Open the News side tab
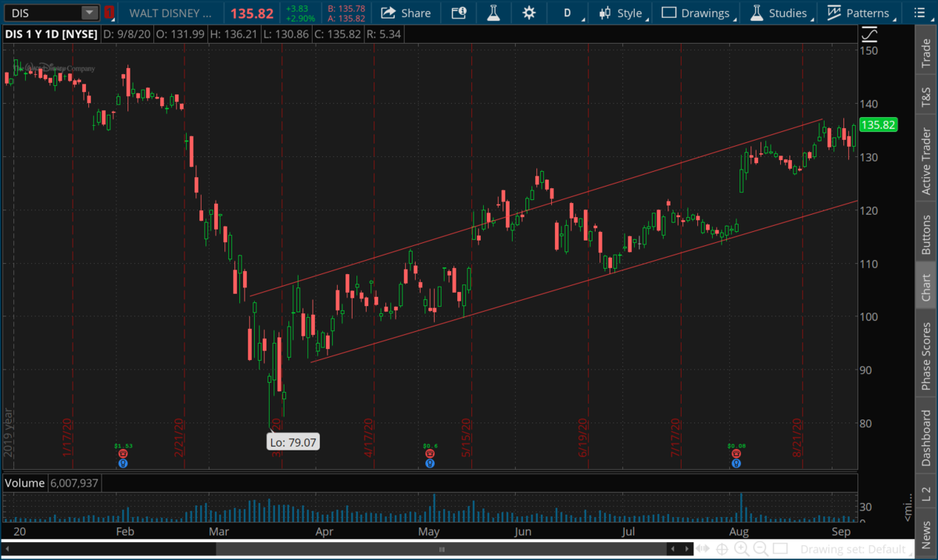The image size is (938, 560). [926, 534]
